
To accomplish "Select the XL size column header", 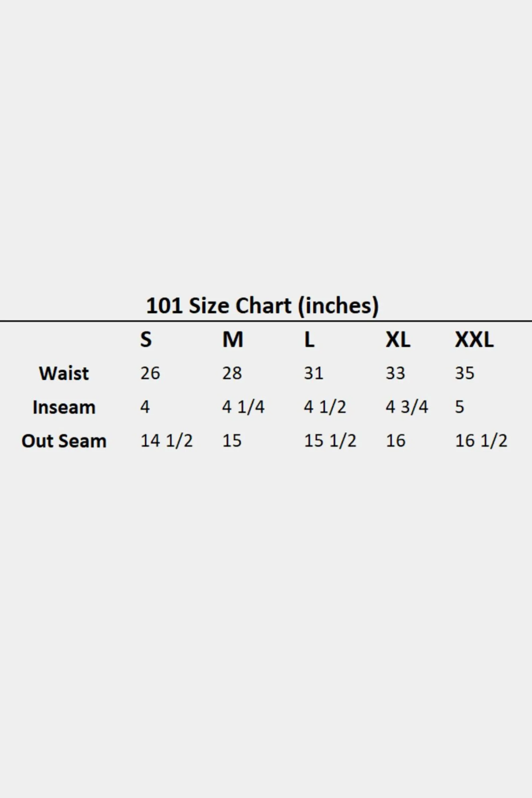I will click(398, 339).
